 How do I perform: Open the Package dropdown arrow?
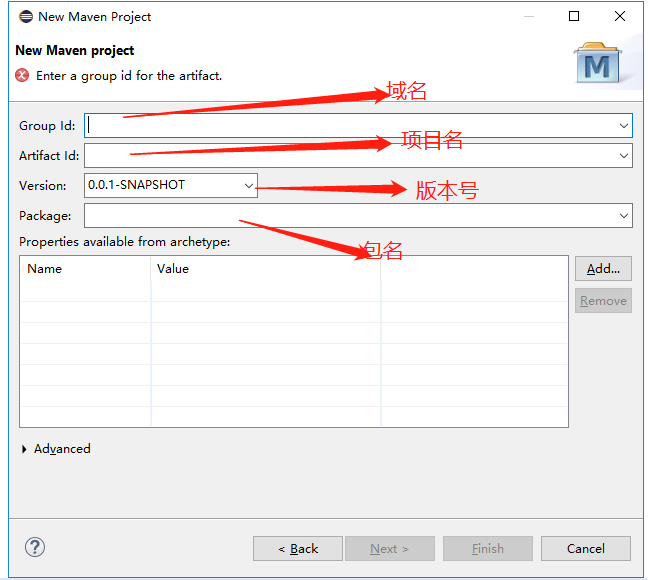624,216
